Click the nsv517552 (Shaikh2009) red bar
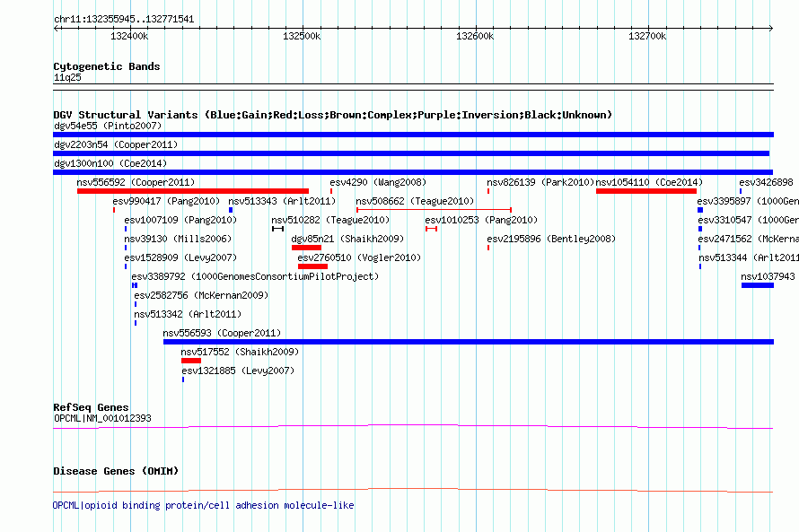This screenshot has width=799, height=532. [191, 361]
